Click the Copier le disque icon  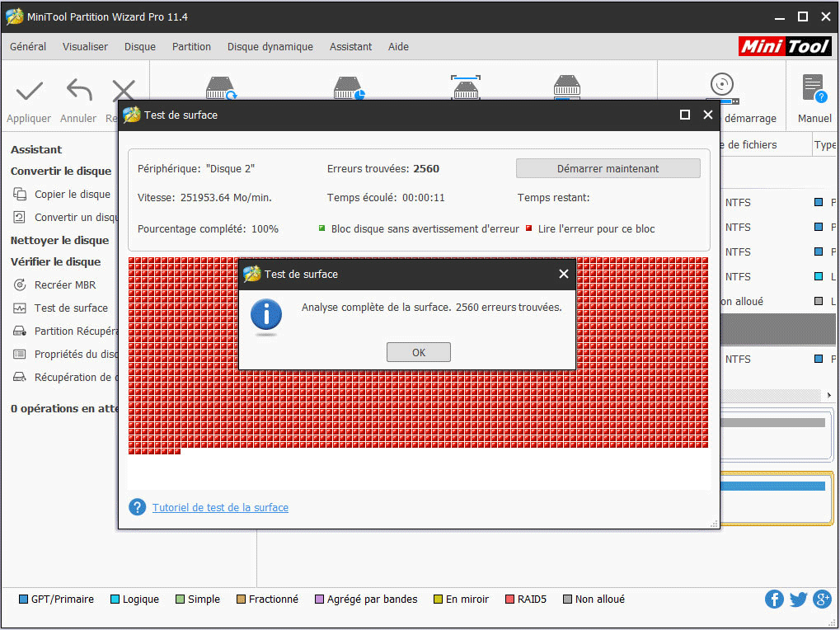pyautogui.click(x=20, y=194)
